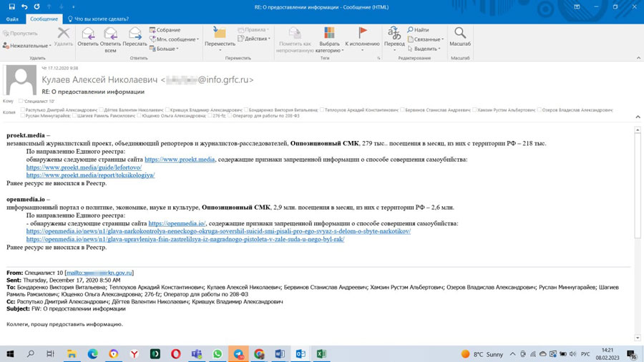Image resolution: width=644 pixels, height=362 pixels.
Task: Click the Translate (Перевод) icon
Action: (394, 37)
